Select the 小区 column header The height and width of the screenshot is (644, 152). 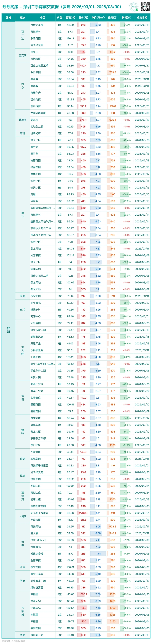coord(43,17)
